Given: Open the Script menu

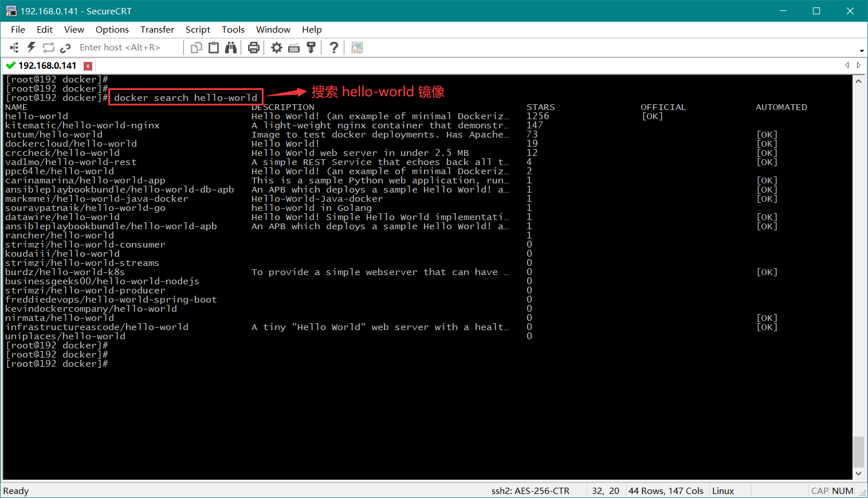Looking at the screenshot, I should [198, 29].
